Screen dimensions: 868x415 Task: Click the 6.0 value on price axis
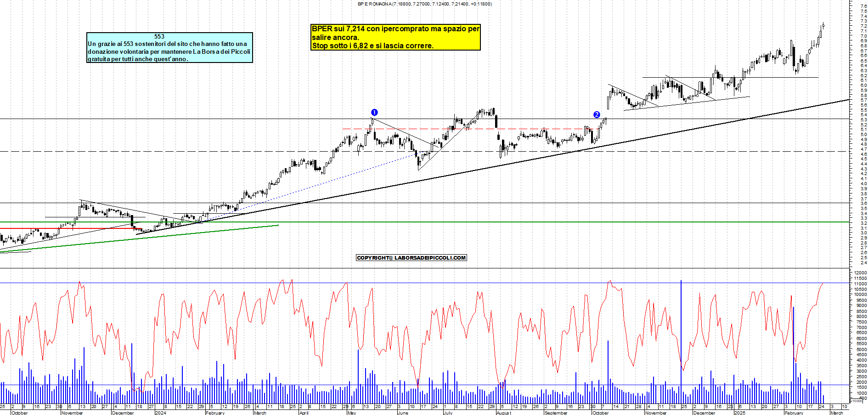click(x=864, y=85)
